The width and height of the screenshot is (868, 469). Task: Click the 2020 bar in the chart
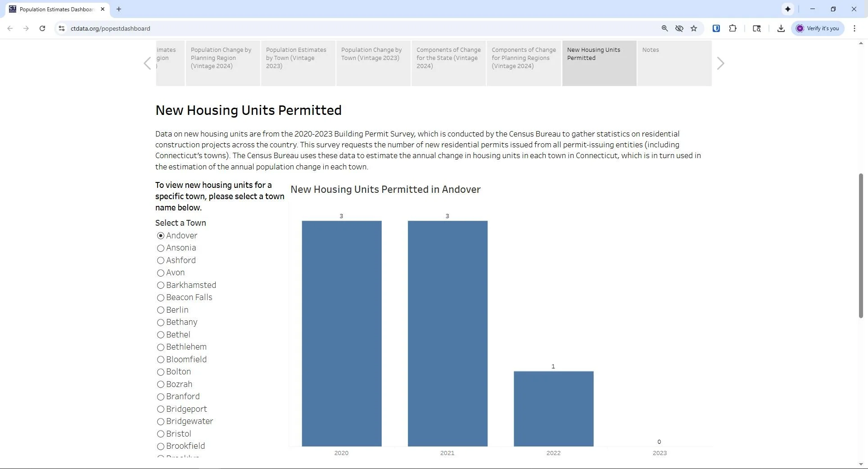(x=342, y=333)
